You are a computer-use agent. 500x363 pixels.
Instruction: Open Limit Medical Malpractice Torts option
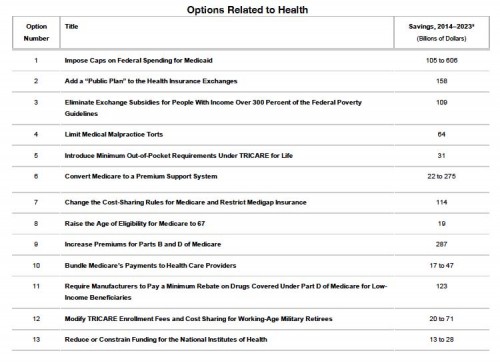[x=114, y=134]
